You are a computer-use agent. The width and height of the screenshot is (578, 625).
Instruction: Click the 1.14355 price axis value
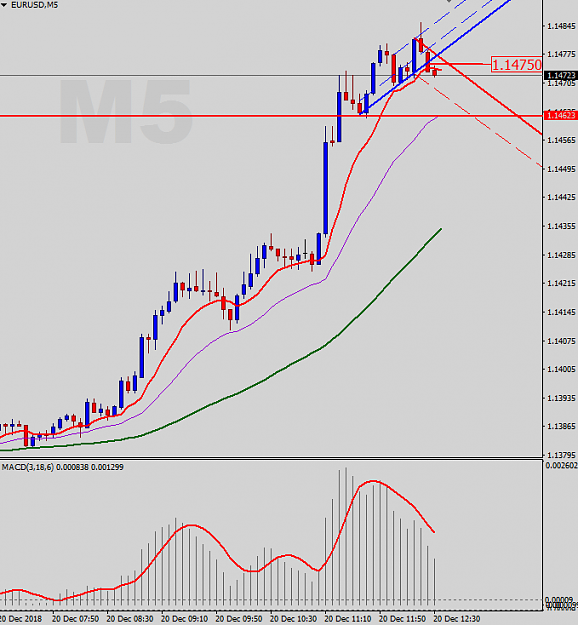point(562,226)
